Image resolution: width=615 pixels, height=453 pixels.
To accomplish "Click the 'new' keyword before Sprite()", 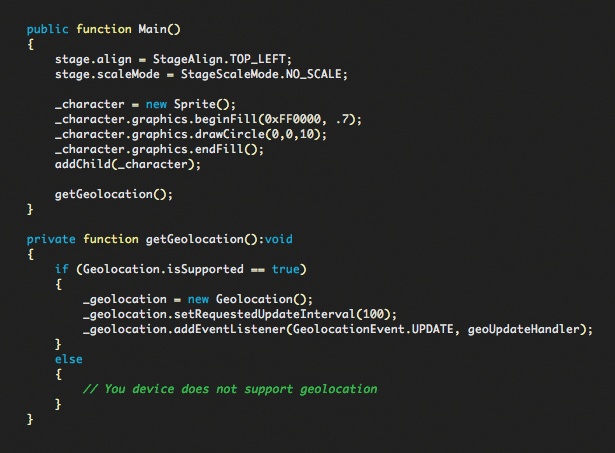I will [156, 104].
